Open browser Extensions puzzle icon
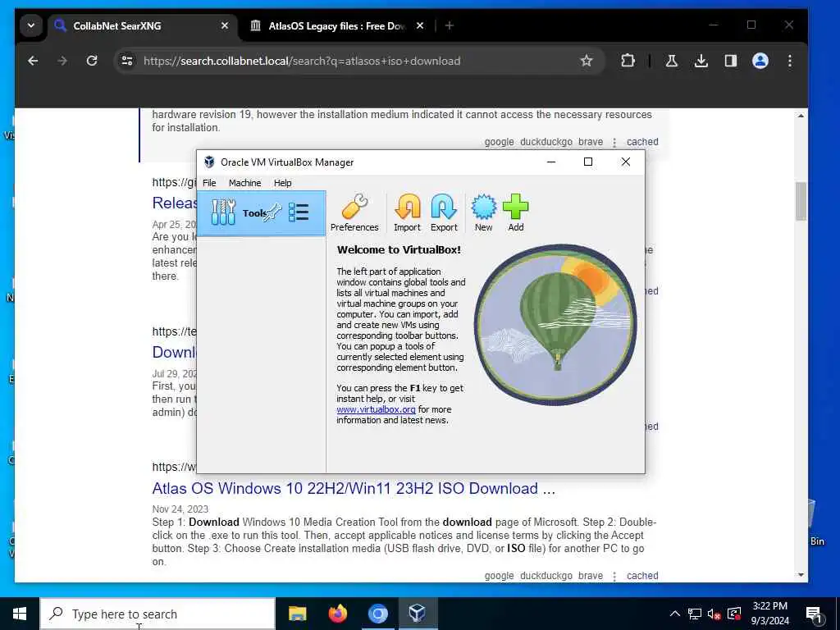This screenshot has width=840, height=630. coord(628,61)
